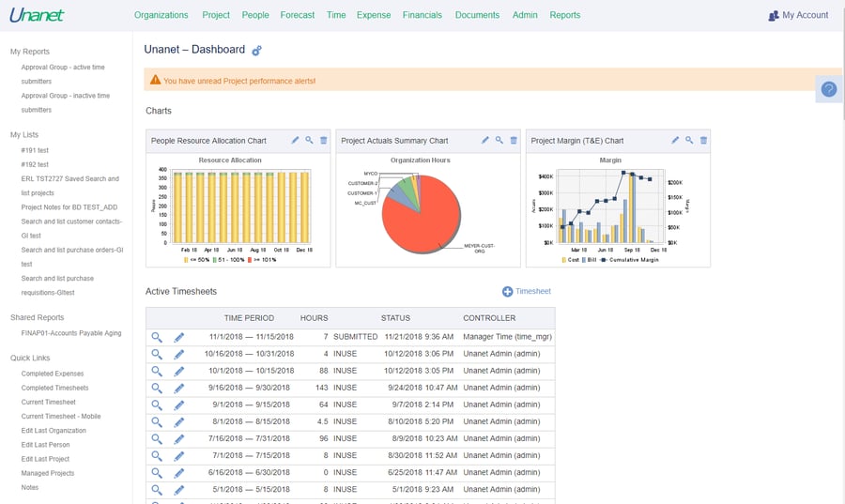Delete the People Resource Allocation Chart
The image size is (845, 504).
323,140
